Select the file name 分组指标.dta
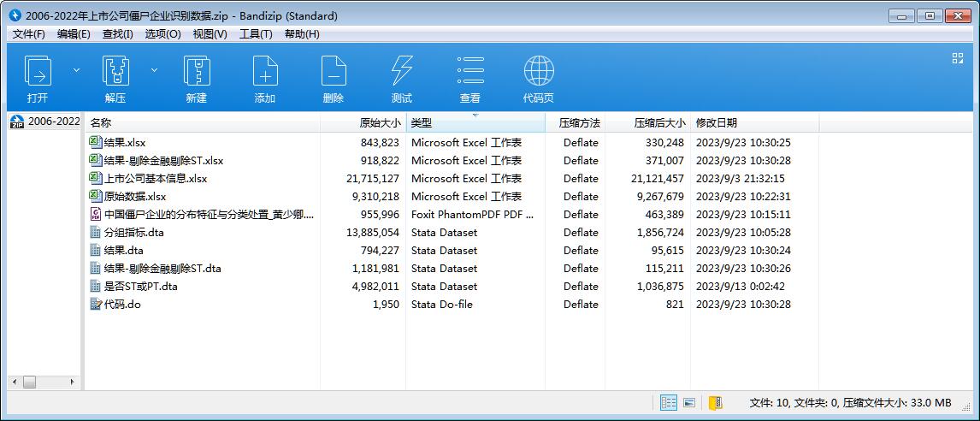Viewport: 980px width, 421px height. [x=134, y=233]
